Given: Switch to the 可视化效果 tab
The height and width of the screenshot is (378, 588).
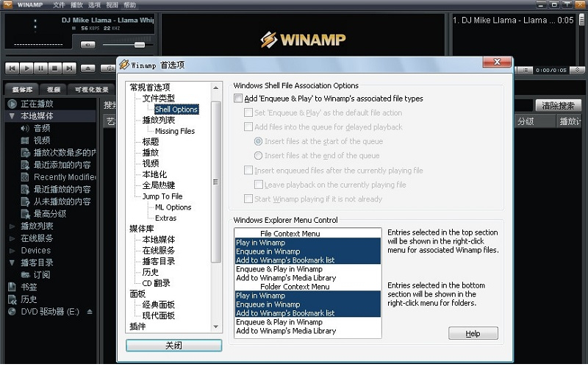Looking at the screenshot, I should [x=91, y=89].
